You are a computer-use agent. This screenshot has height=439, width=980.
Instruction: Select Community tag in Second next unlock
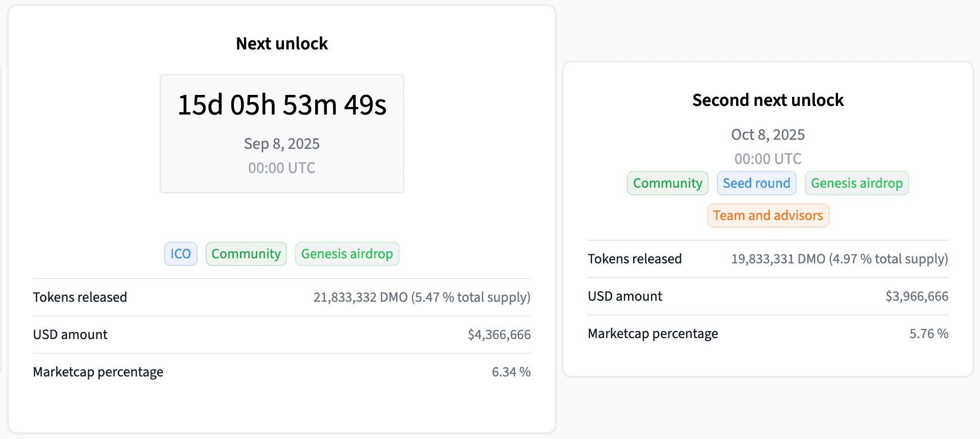(667, 183)
